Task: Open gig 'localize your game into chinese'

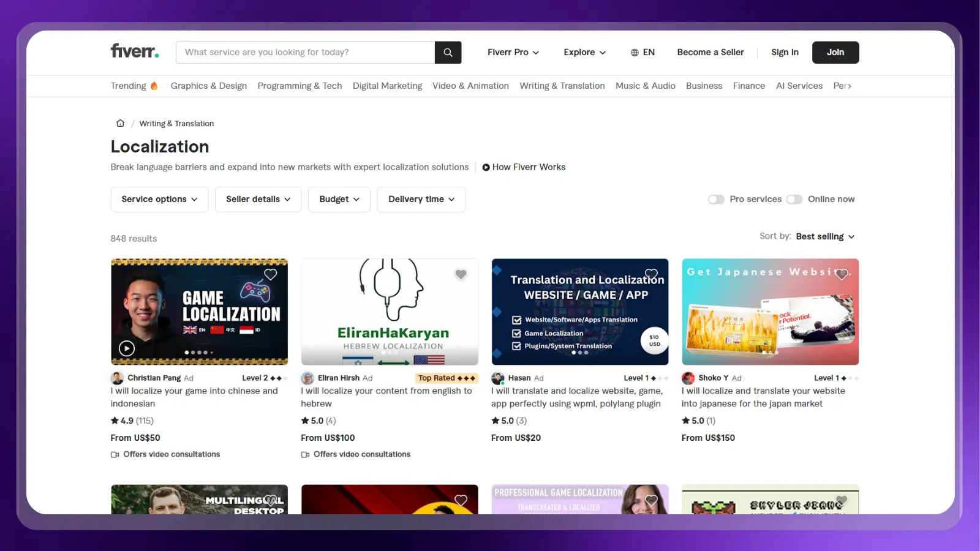Action: (194, 397)
